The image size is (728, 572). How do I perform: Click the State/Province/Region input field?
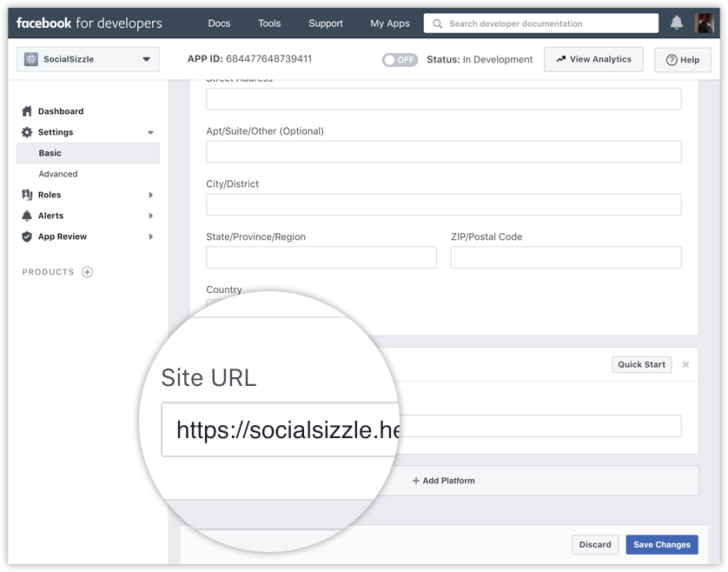point(321,257)
